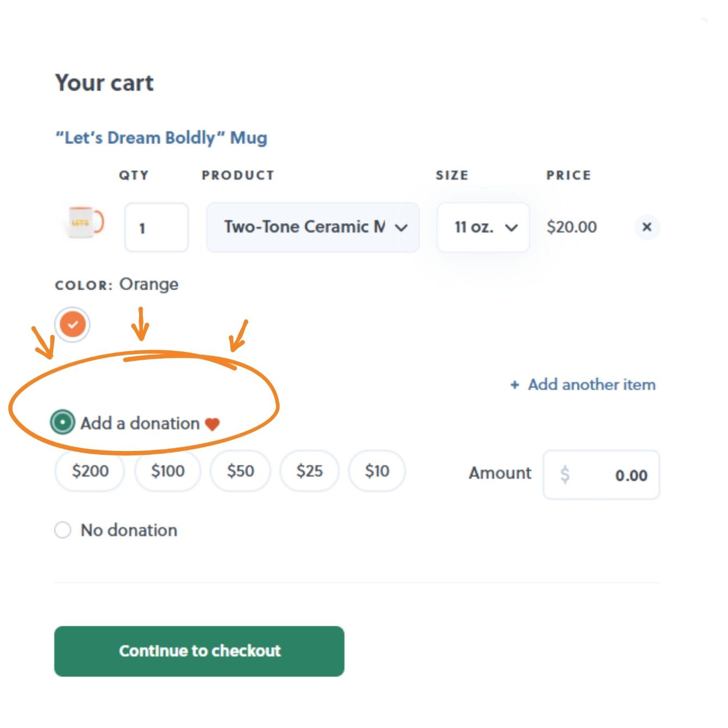Click the plus icon to add item
The image size is (728, 728).
514,385
